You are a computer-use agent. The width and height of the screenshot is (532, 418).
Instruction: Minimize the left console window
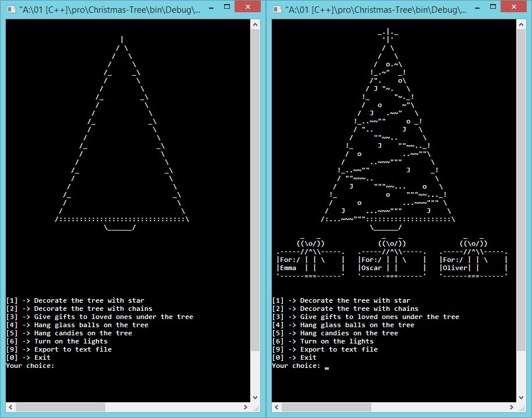[211, 8]
